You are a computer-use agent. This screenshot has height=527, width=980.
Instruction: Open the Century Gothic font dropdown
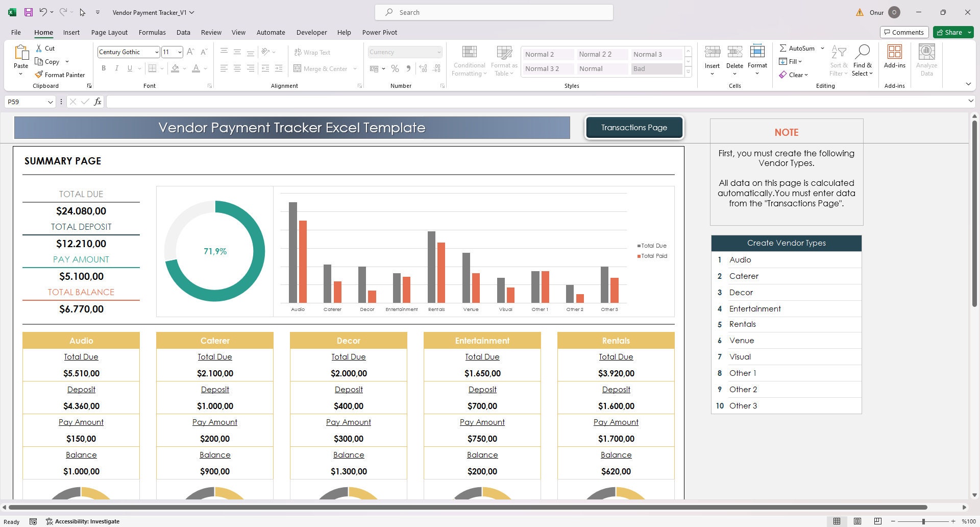click(156, 52)
